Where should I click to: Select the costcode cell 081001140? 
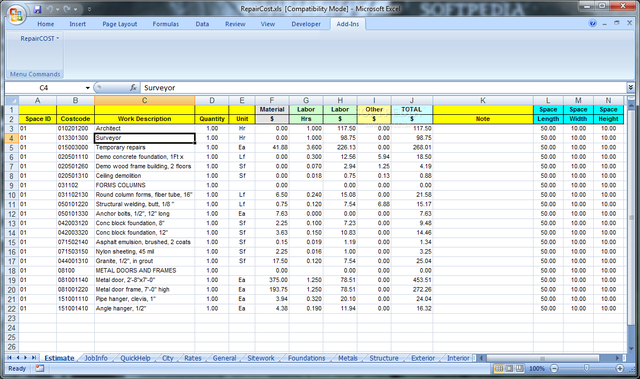click(76, 280)
